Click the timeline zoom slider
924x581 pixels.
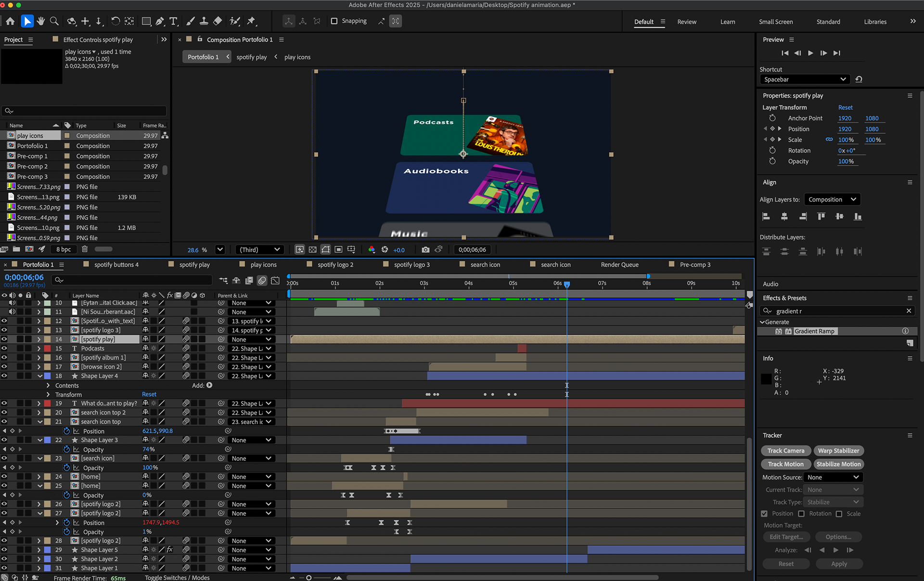[309, 578]
